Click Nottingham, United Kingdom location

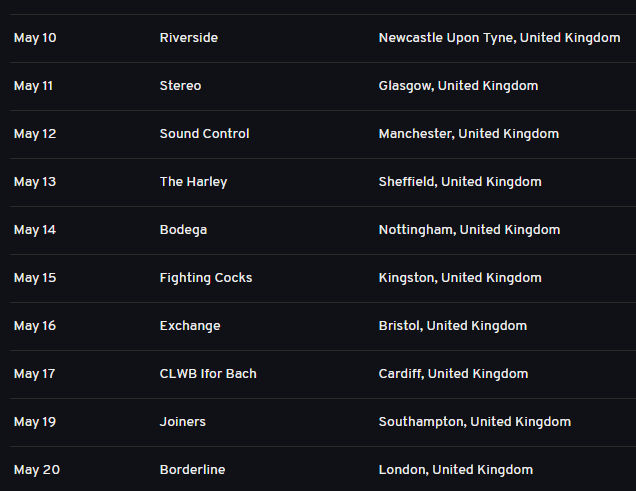469,230
